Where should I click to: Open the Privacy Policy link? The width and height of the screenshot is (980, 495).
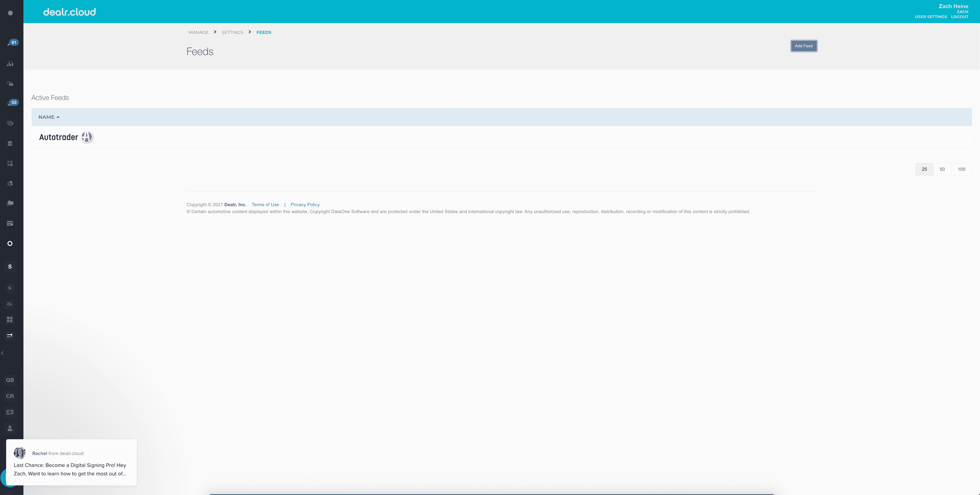pos(305,205)
